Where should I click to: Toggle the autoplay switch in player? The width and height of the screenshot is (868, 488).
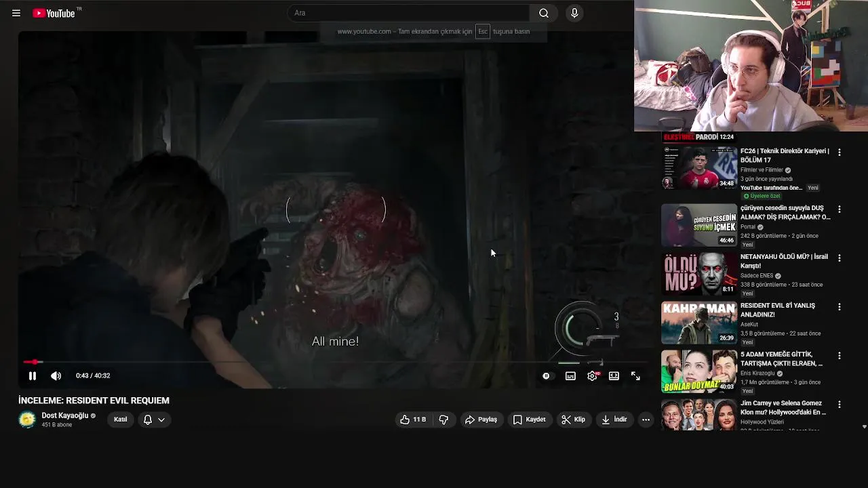pos(547,375)
